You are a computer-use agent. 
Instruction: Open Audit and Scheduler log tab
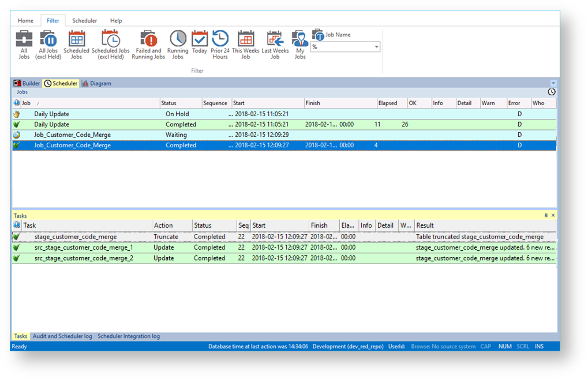coord(62,336)
